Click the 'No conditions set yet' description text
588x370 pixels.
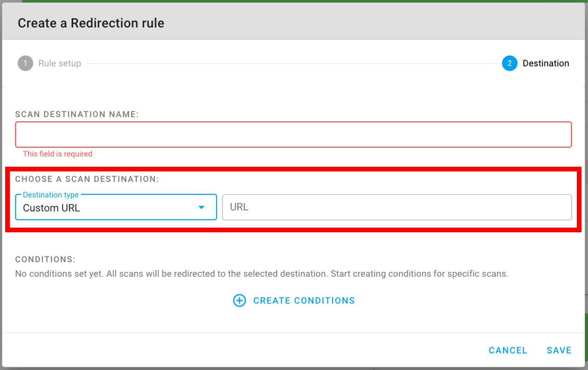click(261, 274)
